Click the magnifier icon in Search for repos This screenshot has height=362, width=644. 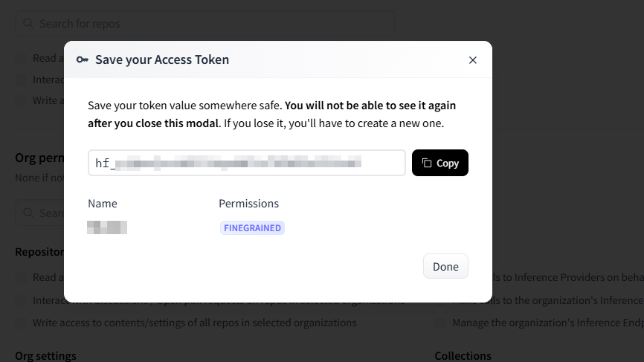click(x=28, y=24)
